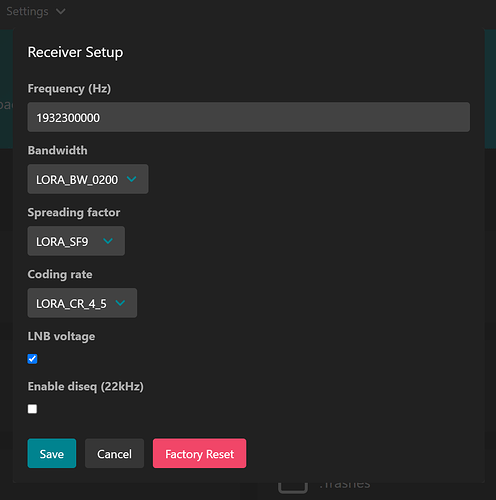Viewport: 496px width, 500px height.
Task: Click the chevron beside Settings
Action: [61, 12]
